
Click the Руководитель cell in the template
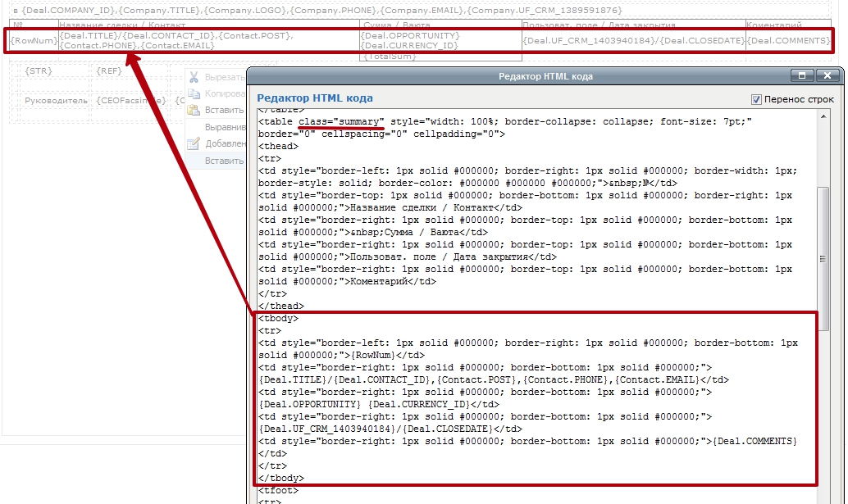(x=56, y=101)
